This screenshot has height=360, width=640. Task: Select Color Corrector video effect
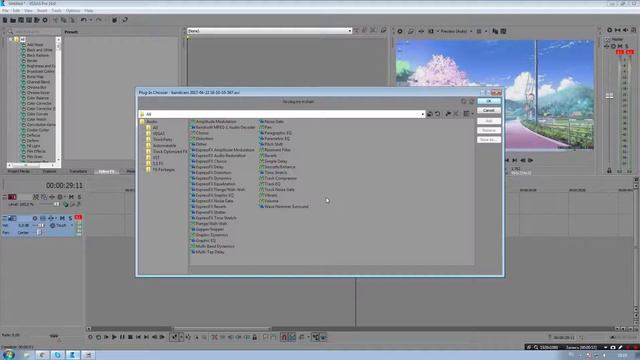[39, 104]
